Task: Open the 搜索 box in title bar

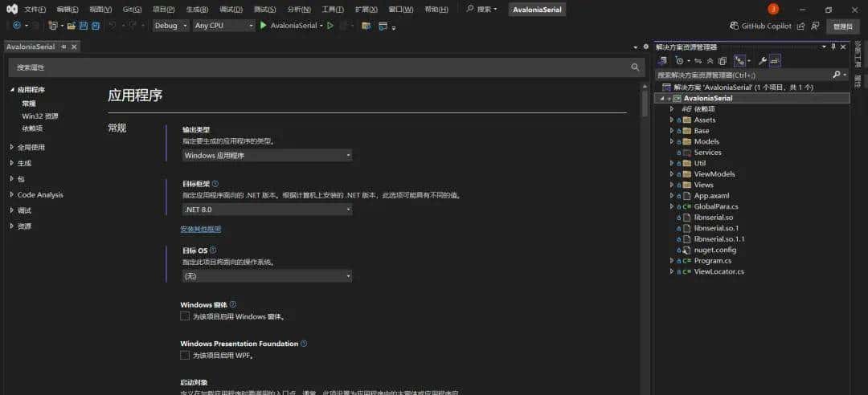Action: [481, 10]
